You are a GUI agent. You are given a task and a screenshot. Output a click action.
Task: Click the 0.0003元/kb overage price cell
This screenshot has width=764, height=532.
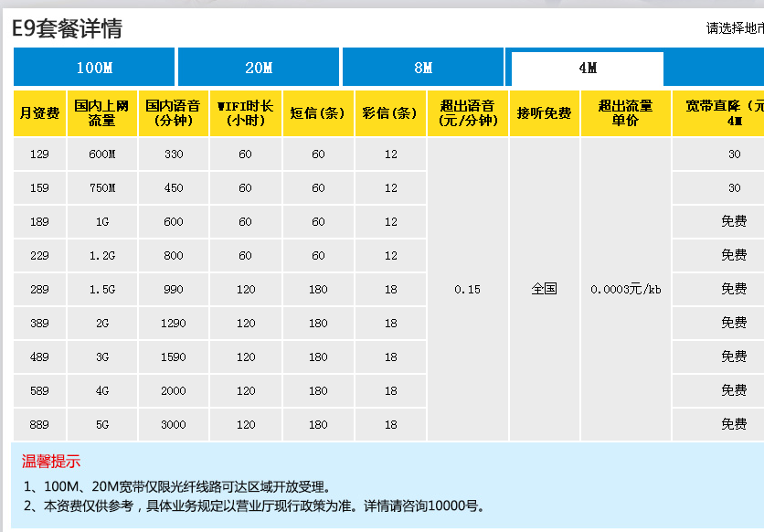pyautogui.click(x=625, y=290)
